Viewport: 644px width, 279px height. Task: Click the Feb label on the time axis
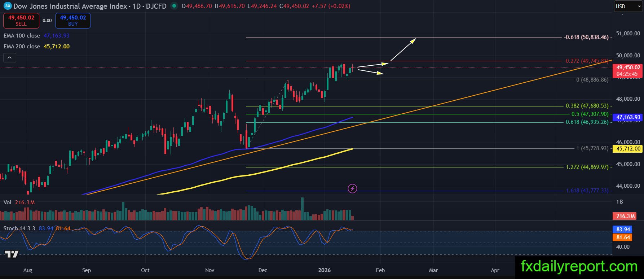click(380, 270)
